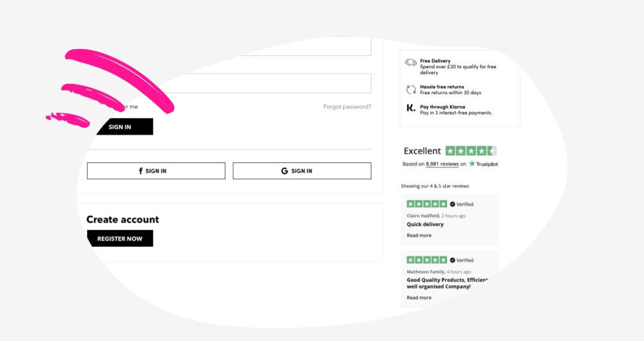Click the Quick delivery review title
The height and width of the screenshot is (341, 644).
[x=425, y=224]
